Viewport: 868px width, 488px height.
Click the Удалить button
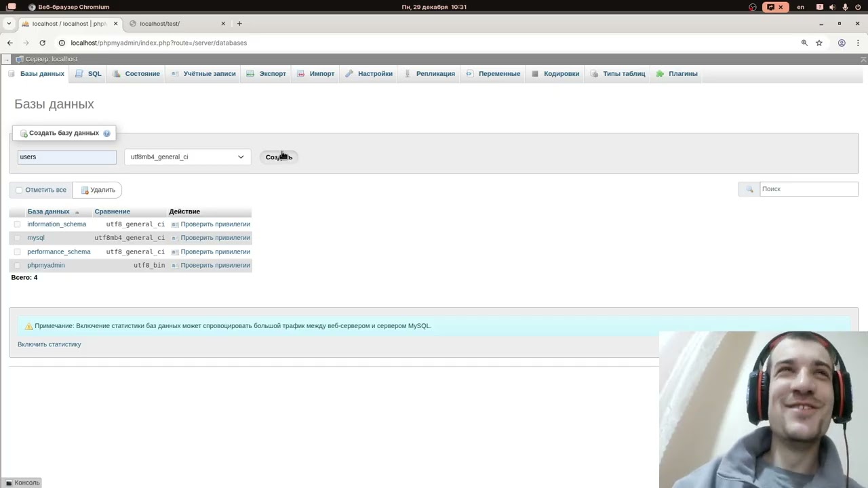[x=98, y=190]
